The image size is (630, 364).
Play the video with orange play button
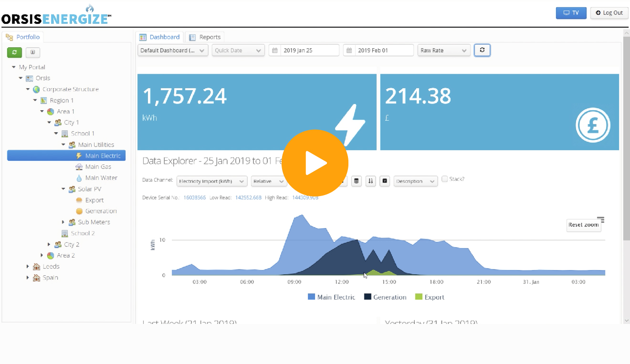315,163
